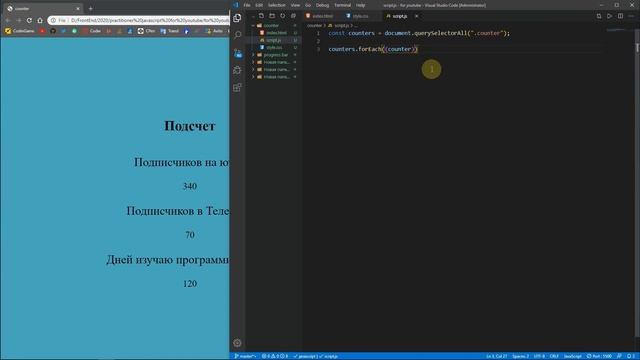Click the JavaScript language mode indicator
The image size is (640, 360).
click(572, 356)
